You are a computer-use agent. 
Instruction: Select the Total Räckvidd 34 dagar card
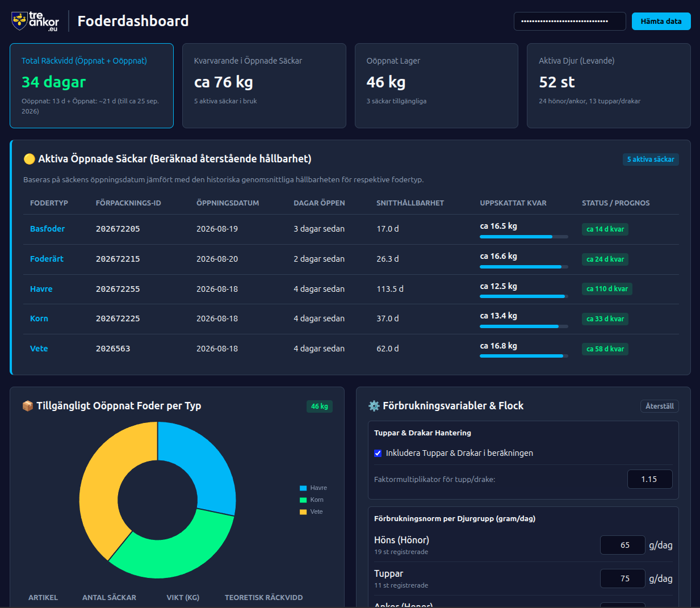pos(91,86)
